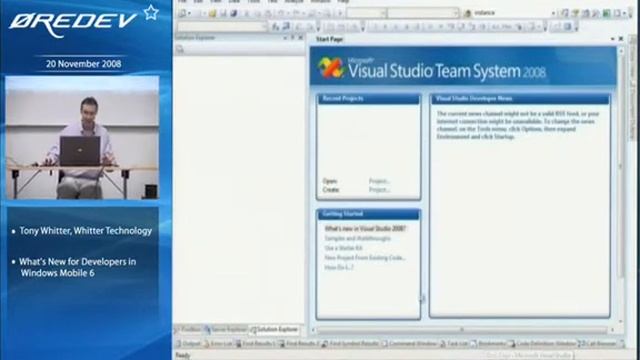
Task: Click the 'Ready' status bar text
Action: (182, 356)
